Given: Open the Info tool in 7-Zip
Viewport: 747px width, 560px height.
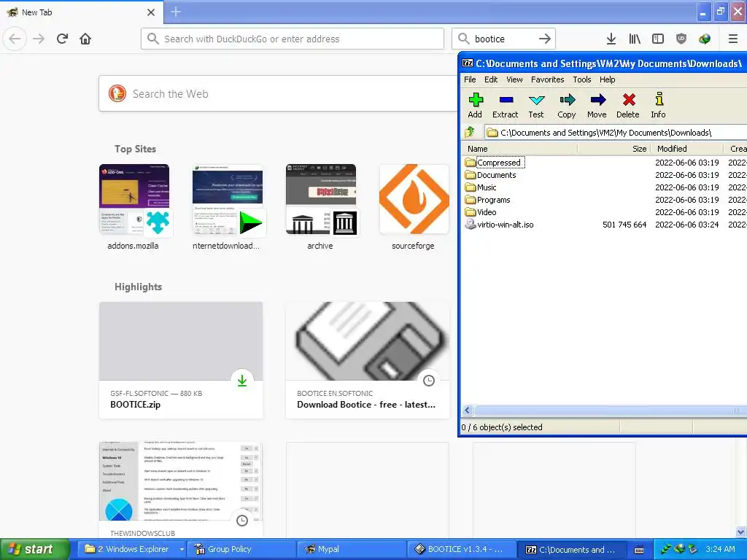Looking at the screenshot, I should tap(659, 105).
